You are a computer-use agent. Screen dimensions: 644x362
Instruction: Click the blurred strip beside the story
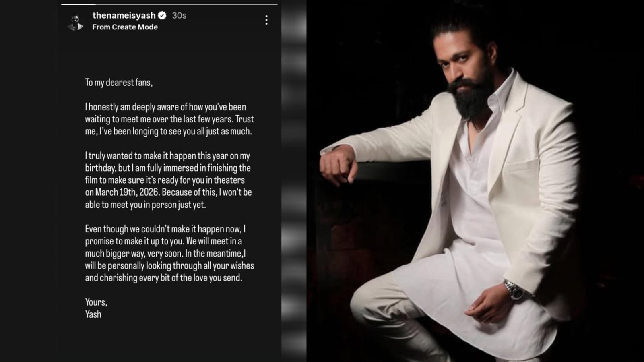[x=294, y=181]
